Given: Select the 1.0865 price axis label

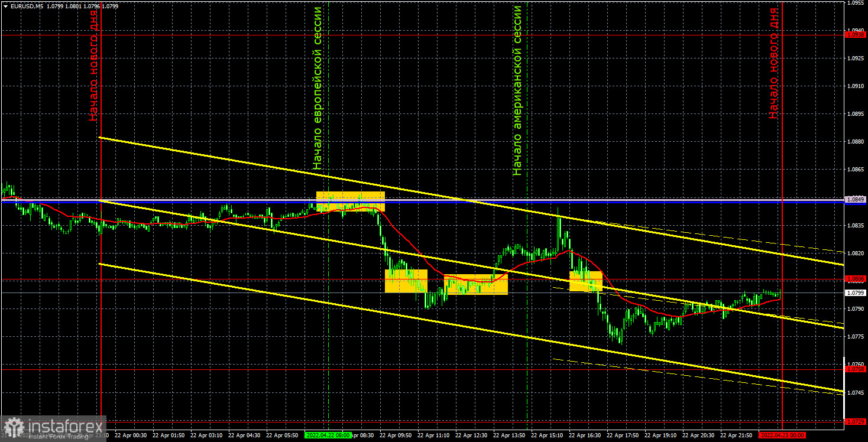Looking at the screenshot, I should (x=856, y=170).
